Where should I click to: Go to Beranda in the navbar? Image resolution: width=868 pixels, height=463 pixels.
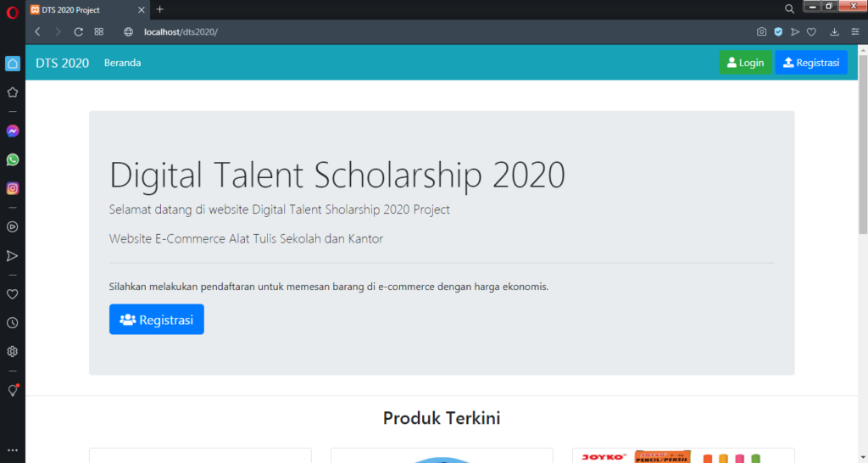click(x=122, y=63)
